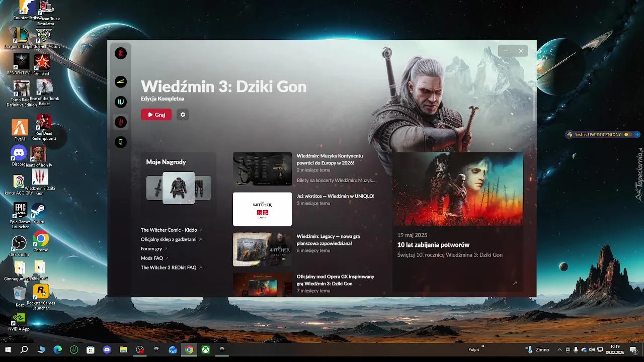Open the featured article arrow icon
644x362 pixels.
tap(515, 283)
